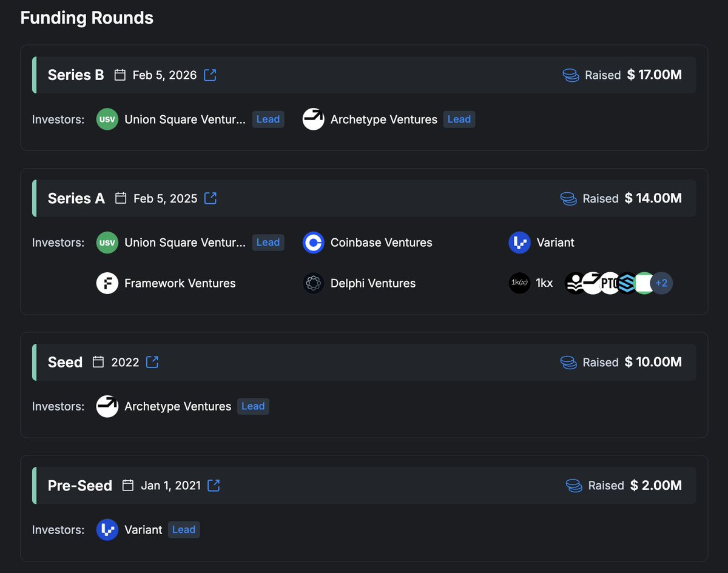Click the Coinbase Ventures logo
The height and width of the screenshot is (573, 728).
(314, 243)
